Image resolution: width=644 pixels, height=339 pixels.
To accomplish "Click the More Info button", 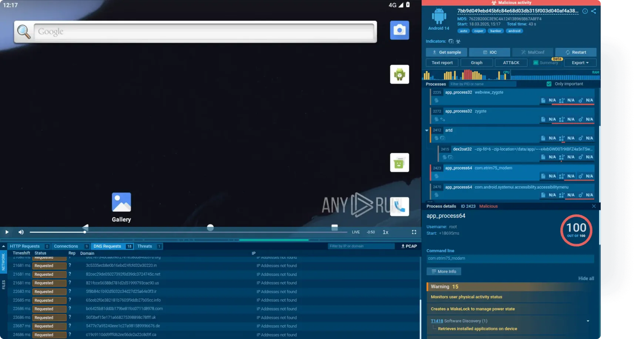I will click(x=443, y=272).
